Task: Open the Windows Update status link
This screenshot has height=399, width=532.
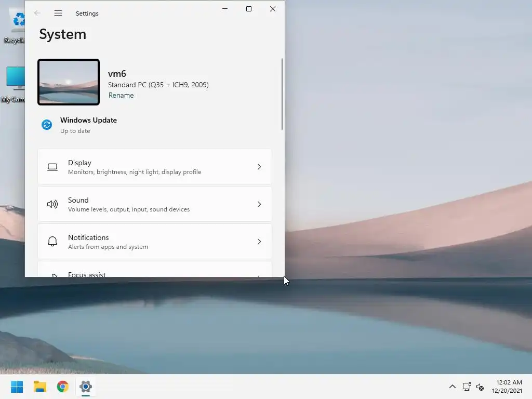Action: pos(88,120)
